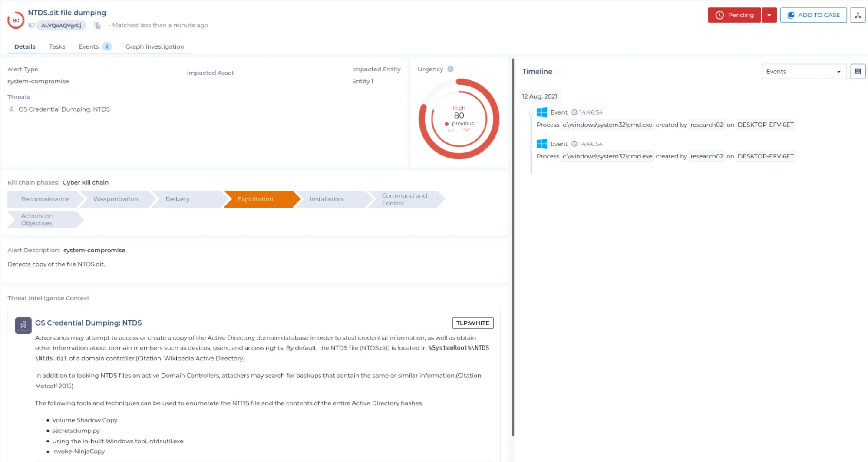Click the first event timeline dot
This screenshot has width=868, height=462.
pos(531,113)
